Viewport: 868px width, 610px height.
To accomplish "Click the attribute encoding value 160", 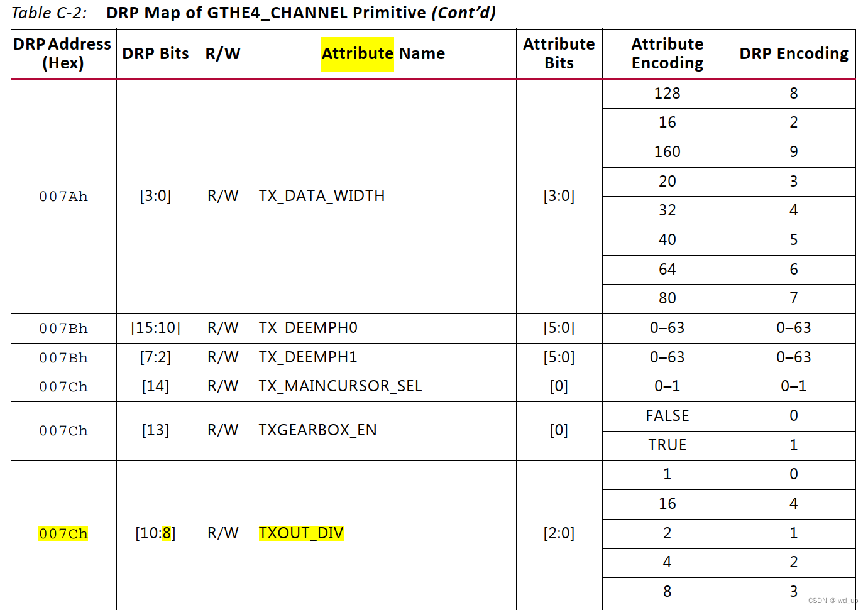I will 667,152.
